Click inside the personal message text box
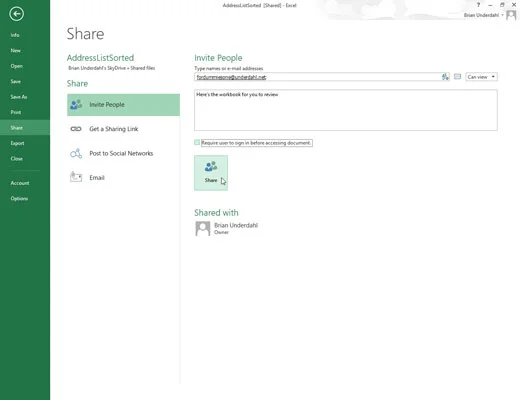 click(x=346, y=110)
